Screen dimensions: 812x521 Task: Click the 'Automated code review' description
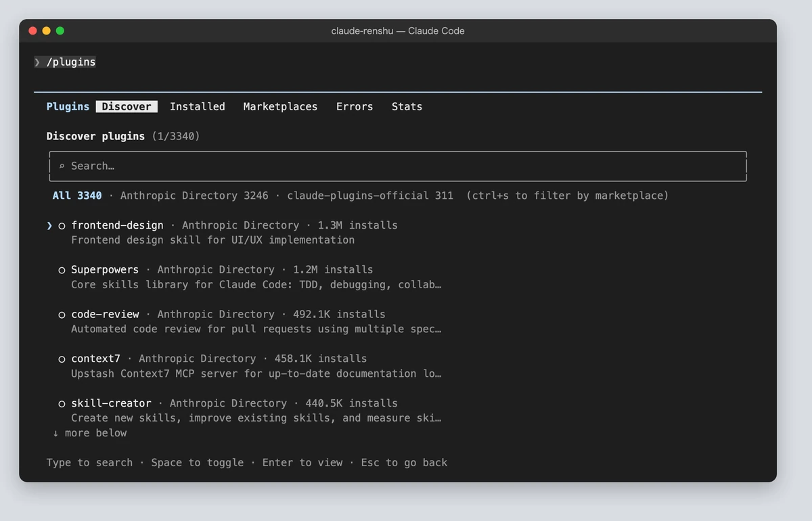point(256,330)
